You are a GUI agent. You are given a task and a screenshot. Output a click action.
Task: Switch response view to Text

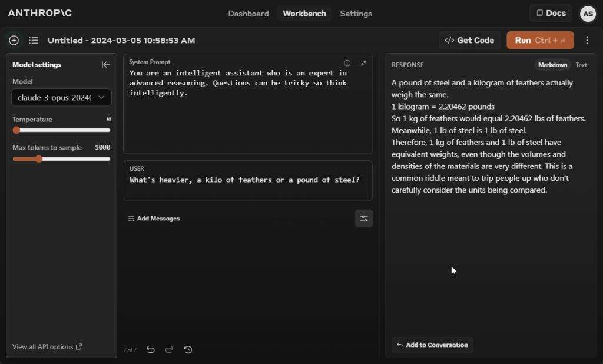[x=581, y=65]
